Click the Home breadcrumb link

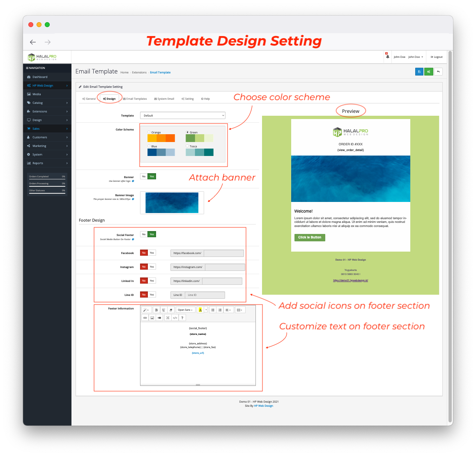coord(124,73)
